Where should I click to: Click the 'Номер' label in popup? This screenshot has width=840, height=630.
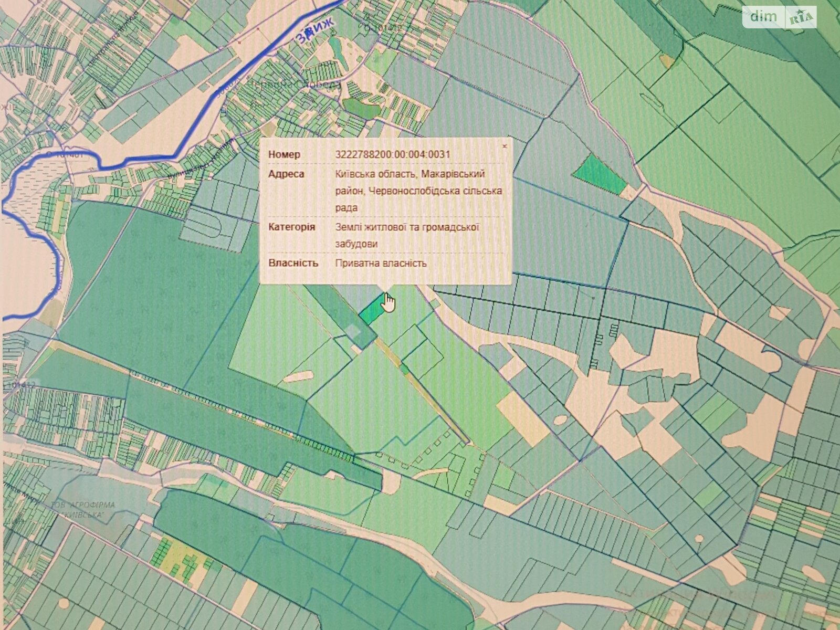(x=285, y=154)
